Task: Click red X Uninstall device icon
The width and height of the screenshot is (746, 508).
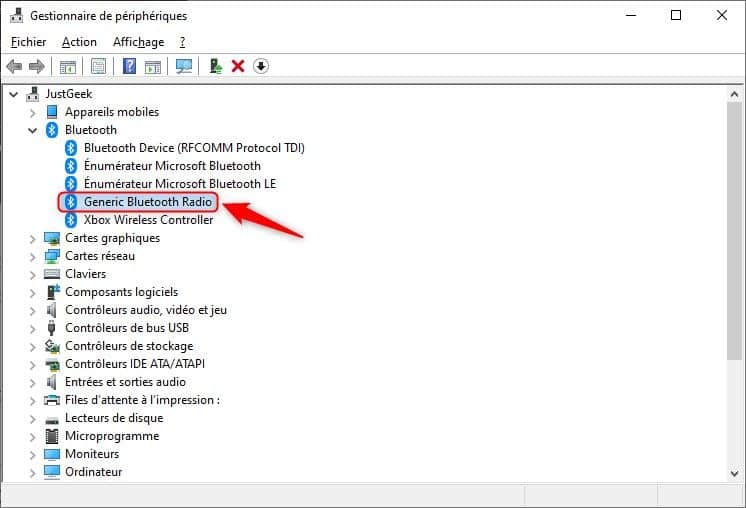Action: [x=238, y=66]
